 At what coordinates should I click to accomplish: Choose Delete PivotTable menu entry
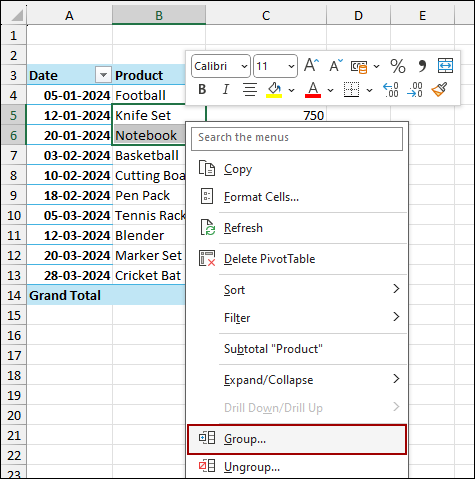pos(297,259)
